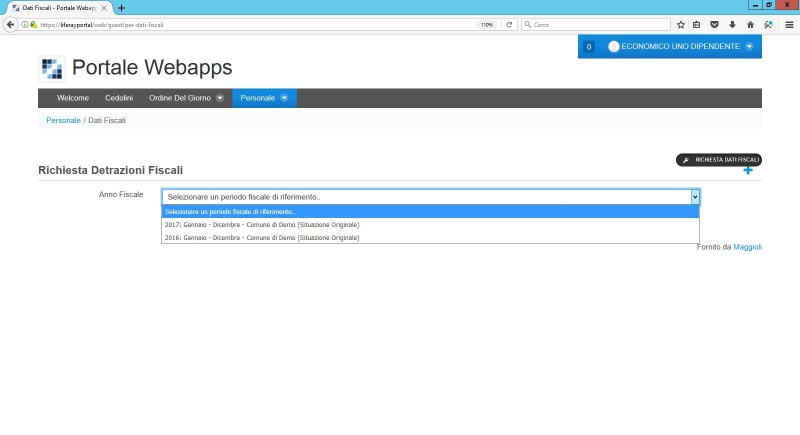Click the blue plus add icon
The image size is (800, 435).
[x=748, y=171]
